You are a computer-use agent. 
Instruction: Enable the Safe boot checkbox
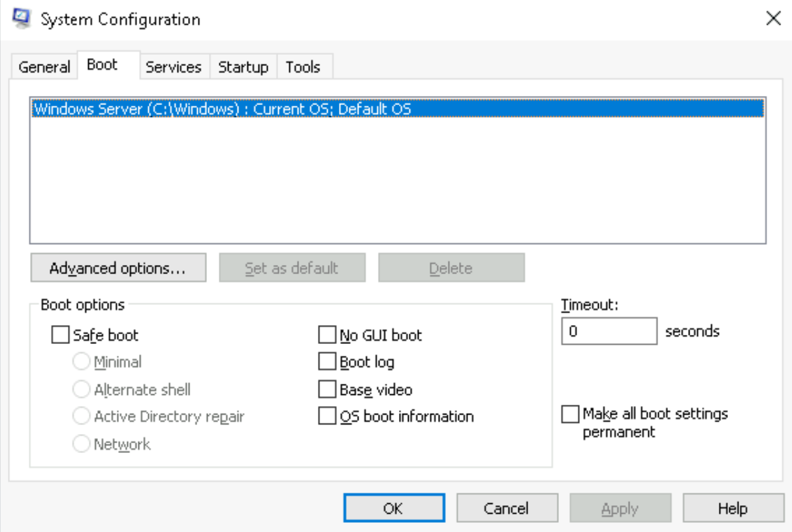point(60,336)
